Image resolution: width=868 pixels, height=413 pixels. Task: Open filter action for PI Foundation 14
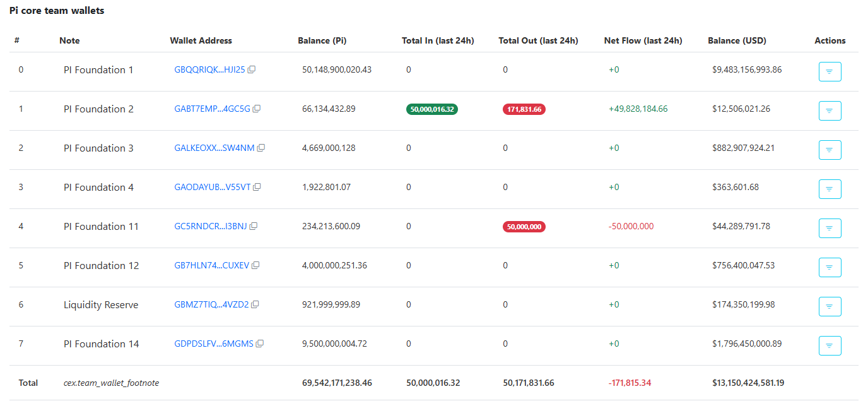click(830, 346)
